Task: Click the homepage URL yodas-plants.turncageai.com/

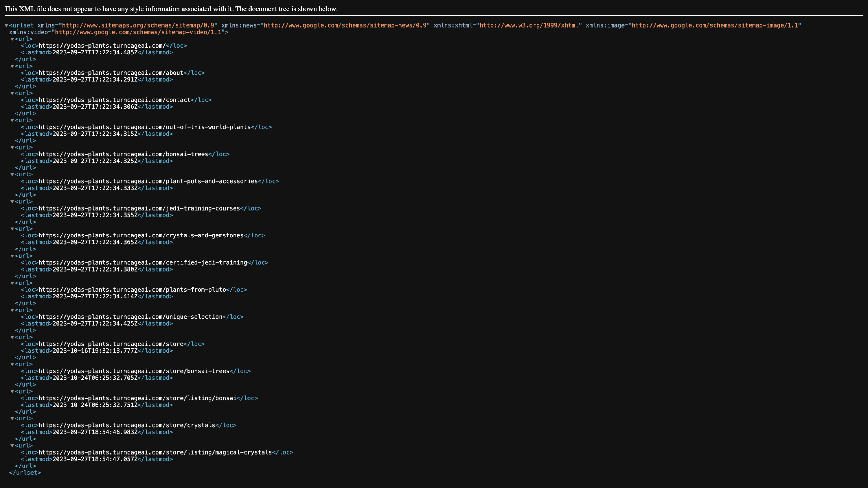Action: [102, 46]
